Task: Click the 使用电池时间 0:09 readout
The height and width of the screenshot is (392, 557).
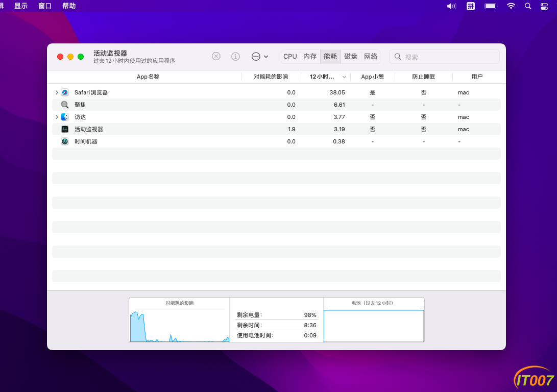Action: (276, 335)
